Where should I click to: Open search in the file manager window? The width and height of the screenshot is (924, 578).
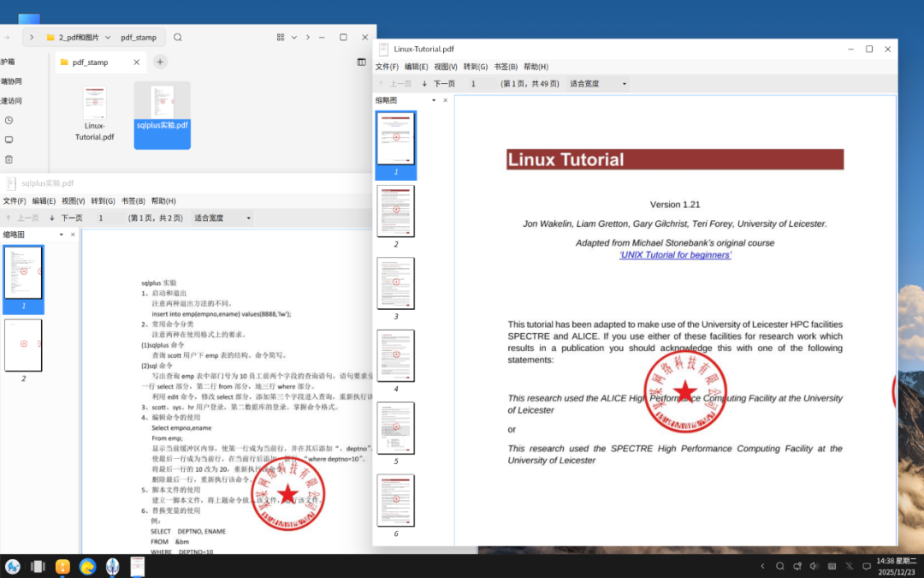tap(177, 37)
